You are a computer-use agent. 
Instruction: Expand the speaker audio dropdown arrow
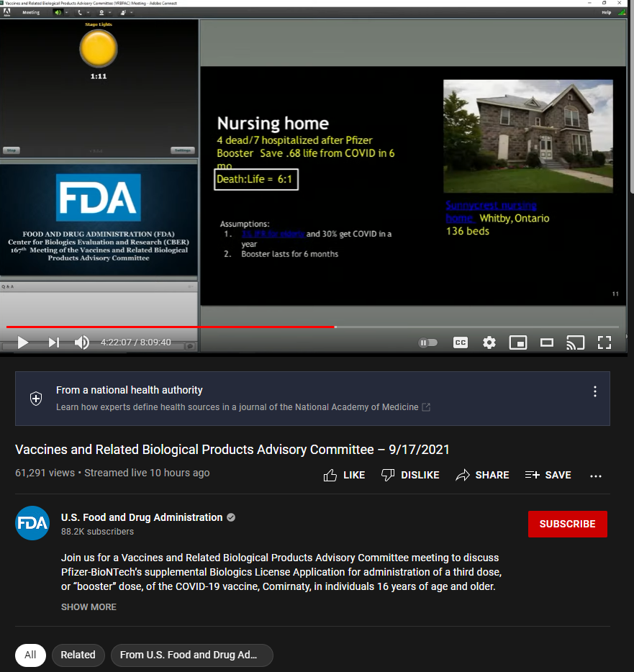coord(66,12)
